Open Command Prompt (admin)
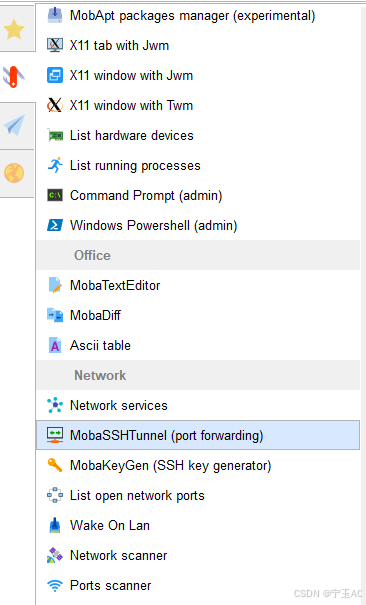Image resolution: width=366 pixels, height=605 pixels. 198,195
